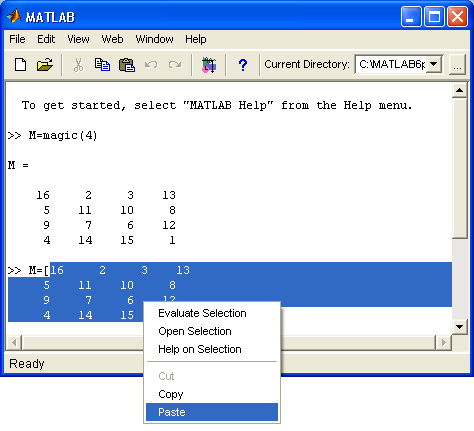Click the browse for folder ellipsis button
Image resolution: width=474 pixels, height=431 pixels.
pos(457,64)
